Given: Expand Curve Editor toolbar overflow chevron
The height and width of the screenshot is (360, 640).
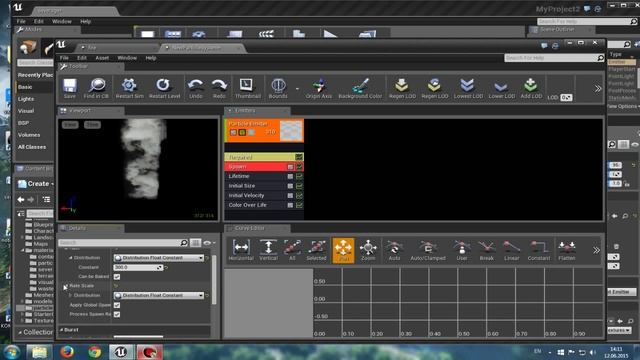Looking at the screenshot, I should pyautogui.click(x=596, y=250).
